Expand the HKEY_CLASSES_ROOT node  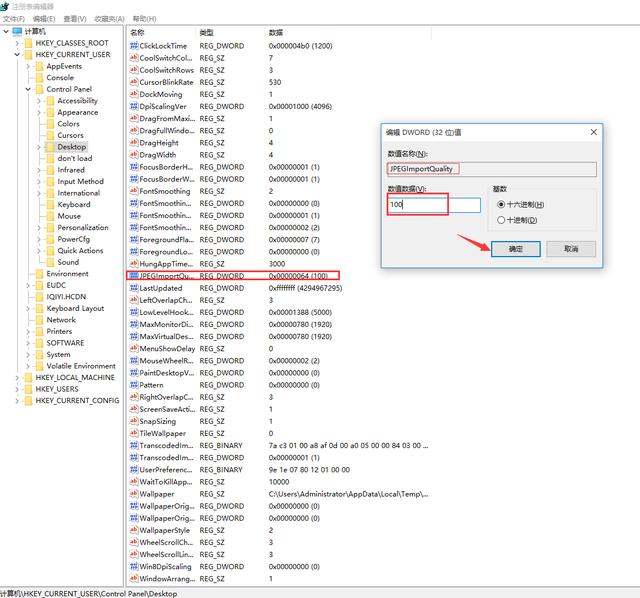point(17,43)
